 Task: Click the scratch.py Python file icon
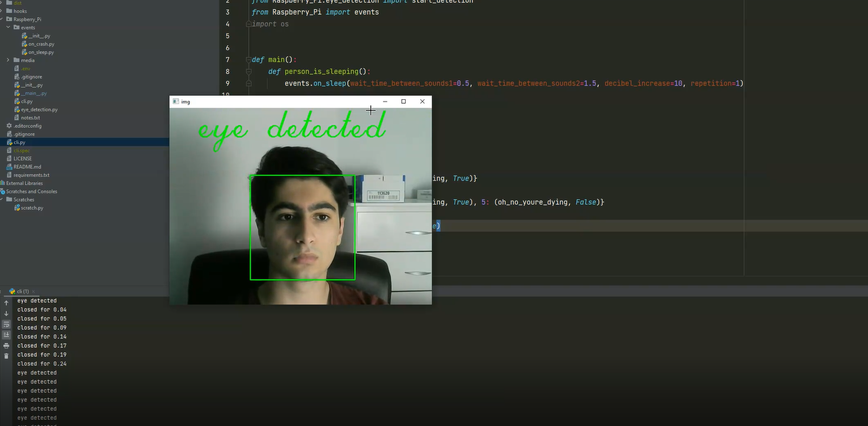pyautogui.click(x=16, y=208)
